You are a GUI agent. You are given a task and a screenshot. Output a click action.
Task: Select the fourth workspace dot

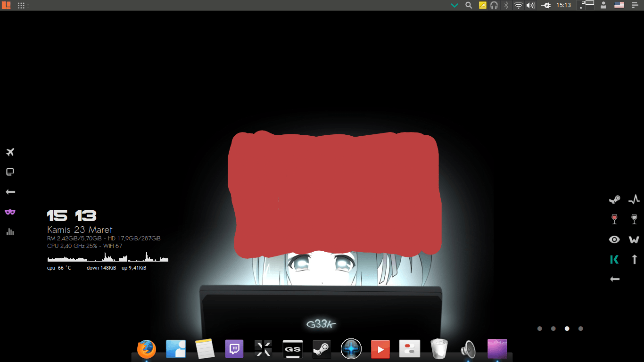coord(581,329)
